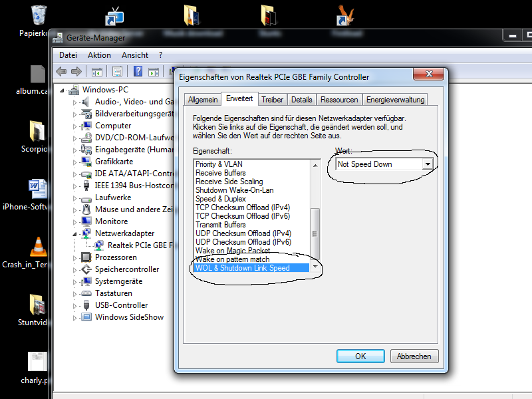Select WOL & Shutdown Link Speed property
Image resolution: width=532 pixels, height=399 pixels.
[252, 268]
